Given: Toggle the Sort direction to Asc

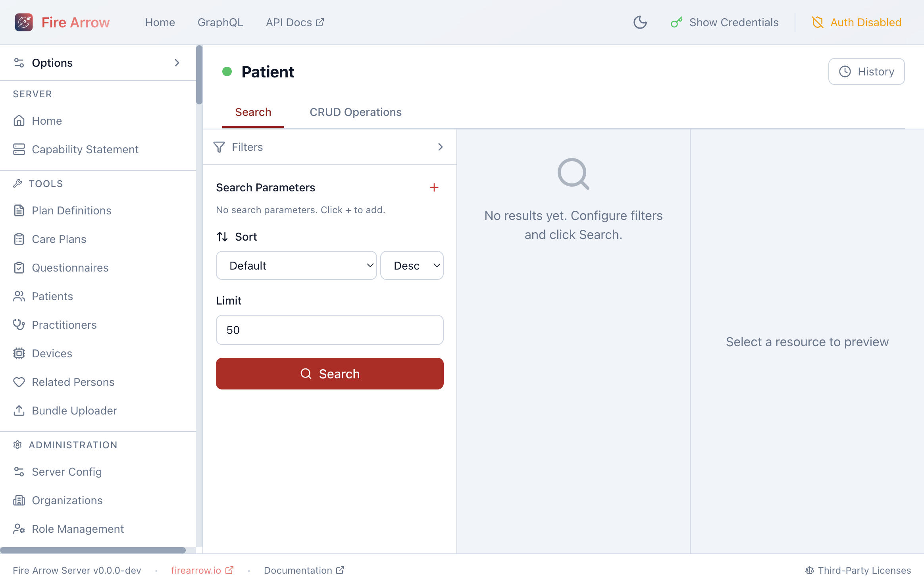Looking at the screenshot, I should click(x=412, y=265).
